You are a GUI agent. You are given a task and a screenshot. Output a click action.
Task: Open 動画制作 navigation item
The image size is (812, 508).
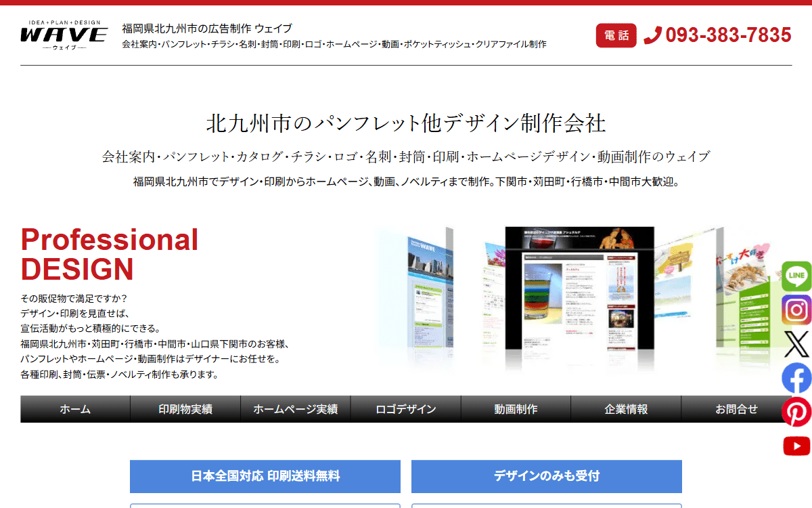coord(516,409)
